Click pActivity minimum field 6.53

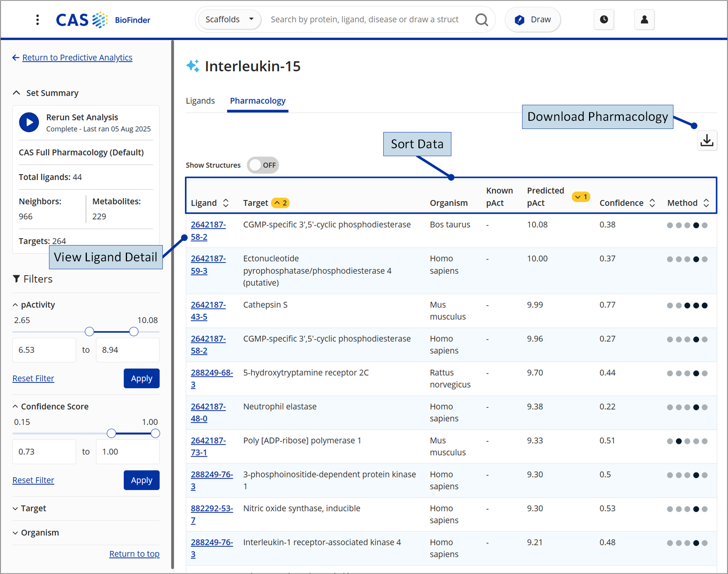click(x=44, y=350)
